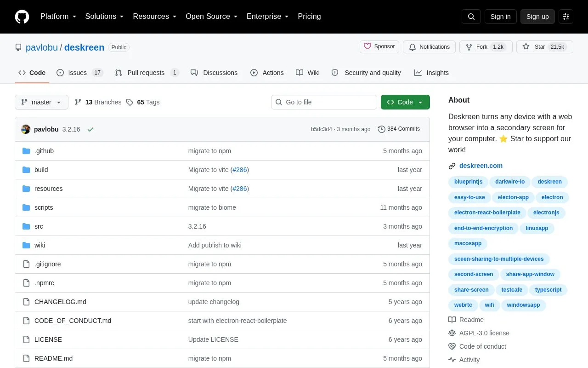
Task: Expand the Open Source menu
Action: (212, 17)
